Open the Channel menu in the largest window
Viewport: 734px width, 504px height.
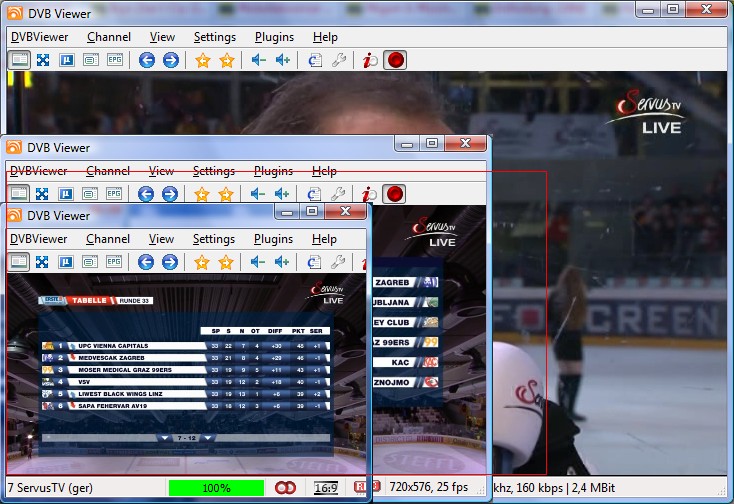(109, 37)
